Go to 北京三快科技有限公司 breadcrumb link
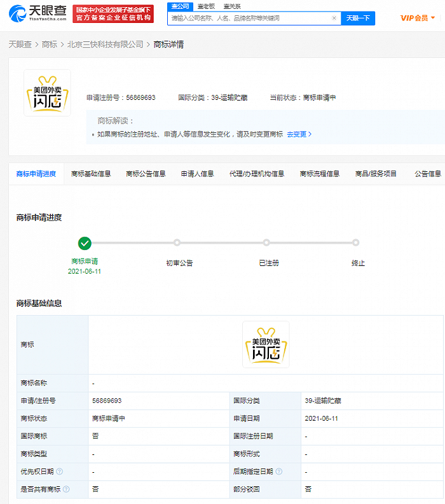 (106, 45)
